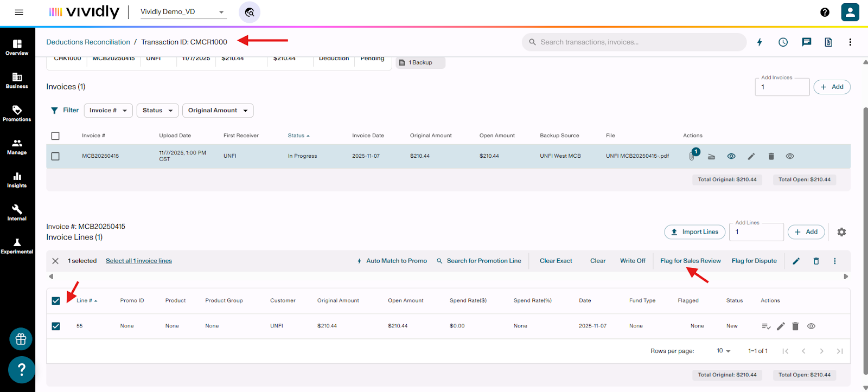Open the Original Amount filter dropdown

click(218, 111)
